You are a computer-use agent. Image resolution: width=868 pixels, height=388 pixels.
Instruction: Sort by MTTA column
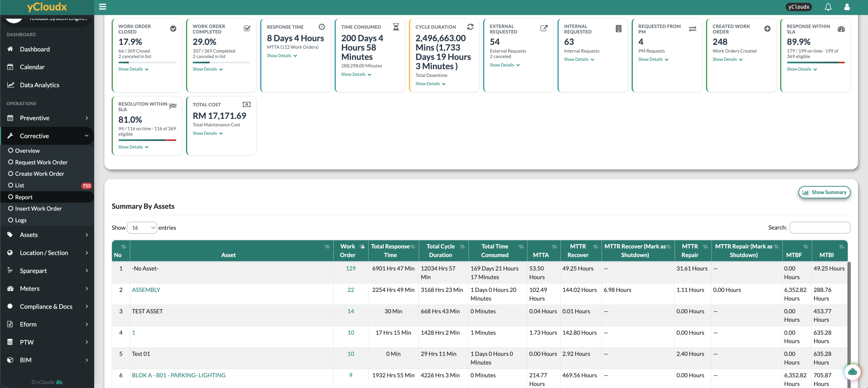click(554, 247)
